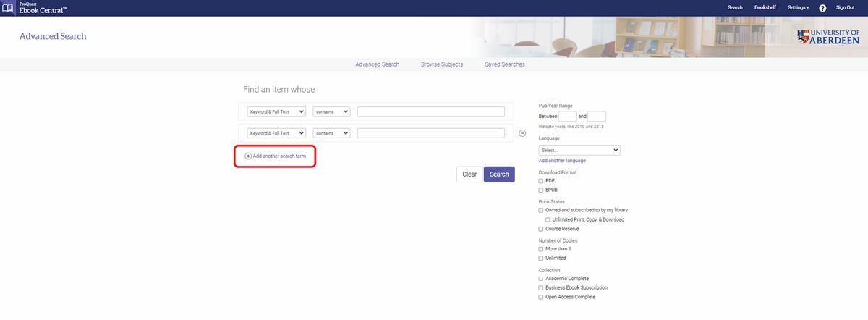Expand the Language select dropdown

(x=579, y=150)
